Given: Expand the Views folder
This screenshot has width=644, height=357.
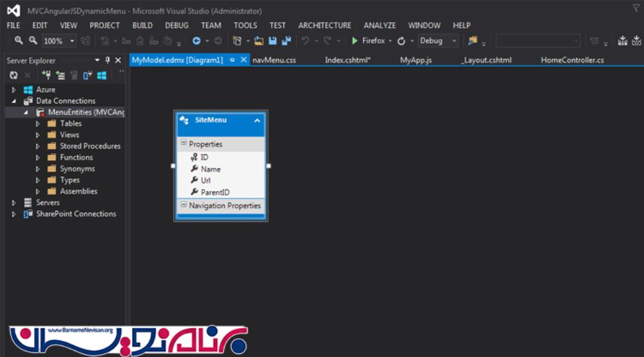Looking at the screenshot, I should [x=38, y=134].
